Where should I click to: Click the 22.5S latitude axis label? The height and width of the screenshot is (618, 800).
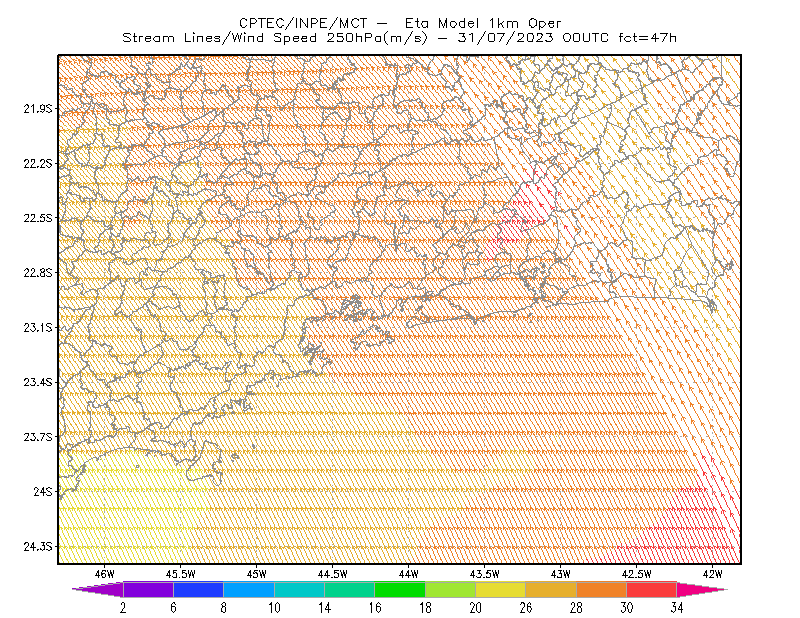(38, 218)
